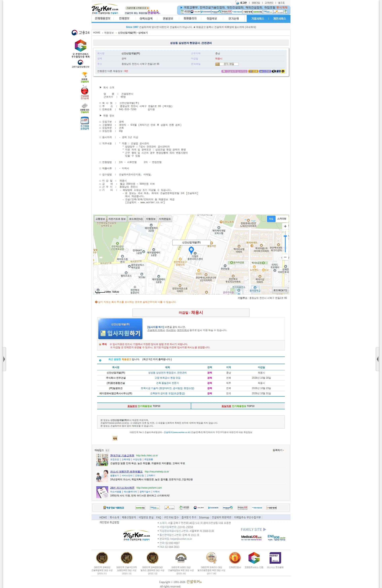Click the 인쇄 print button
The height and width of the screenshot is (588, 382).
coord(253,71)
